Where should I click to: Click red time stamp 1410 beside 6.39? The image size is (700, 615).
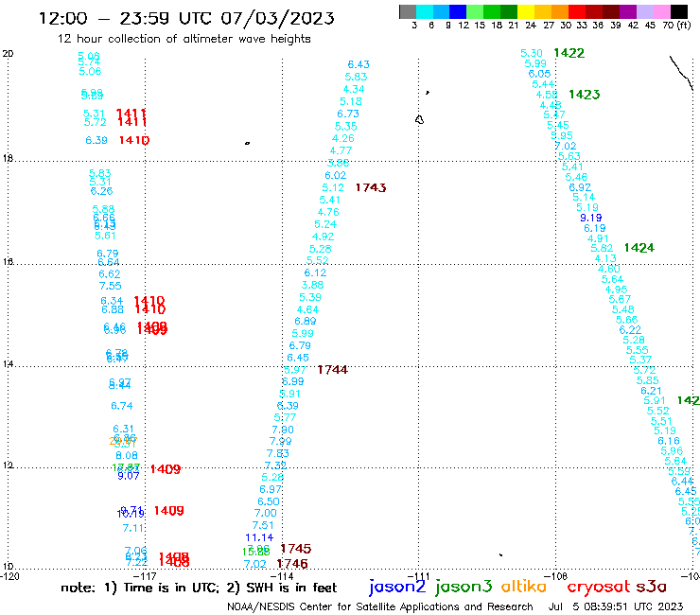(x=134, y=140)
